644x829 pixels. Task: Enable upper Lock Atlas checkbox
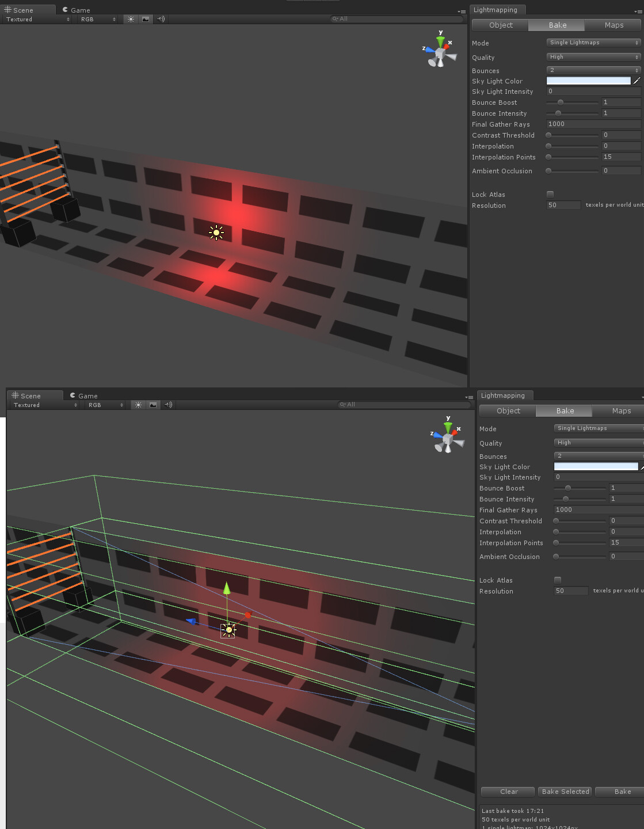[550, 194]
